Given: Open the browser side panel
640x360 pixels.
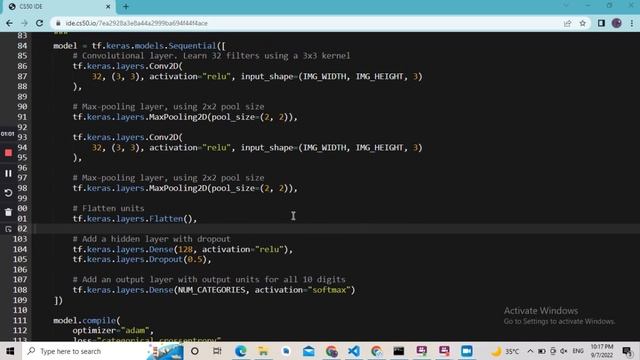Looking at the screenshot, I should click(x=601, y=23).
